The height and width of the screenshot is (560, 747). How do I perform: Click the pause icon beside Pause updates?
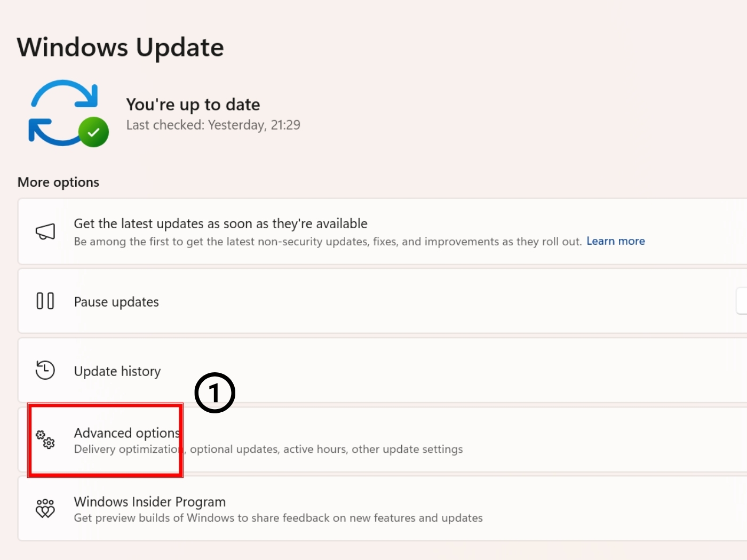45,301
